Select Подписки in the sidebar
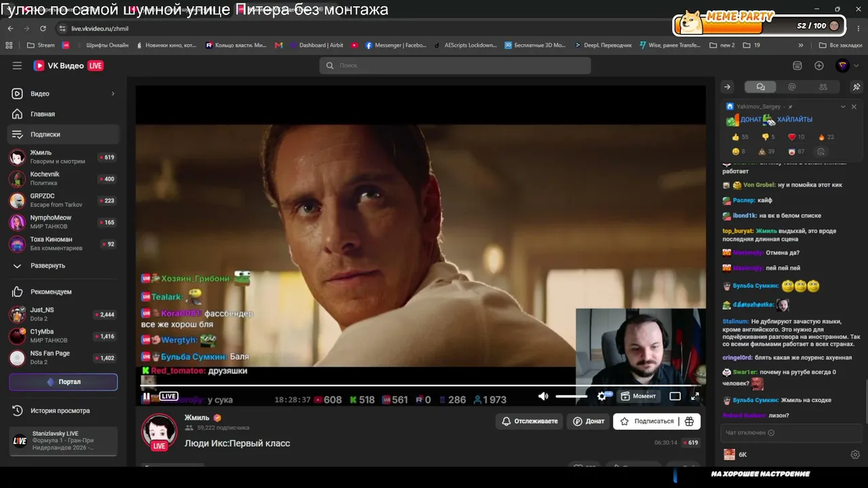Image resolution: width=868 pixels, height=488 pixels. coord(64,134)
